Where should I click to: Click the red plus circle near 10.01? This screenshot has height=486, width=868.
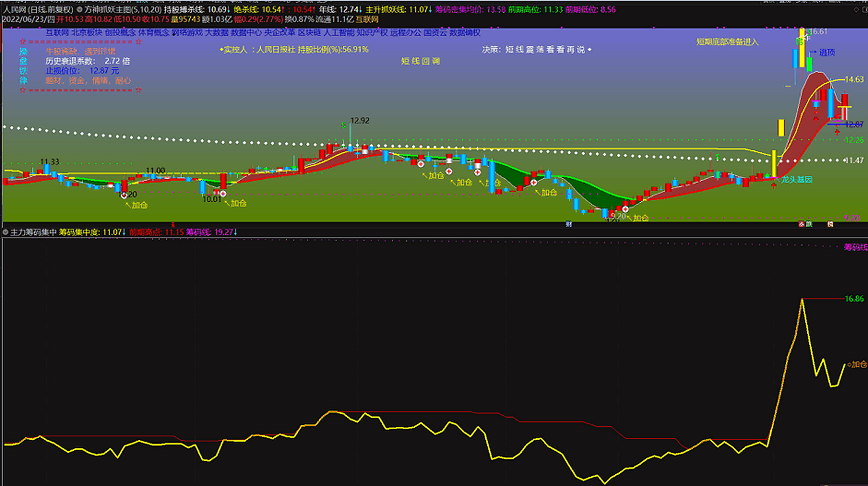[x=223, y=194]
